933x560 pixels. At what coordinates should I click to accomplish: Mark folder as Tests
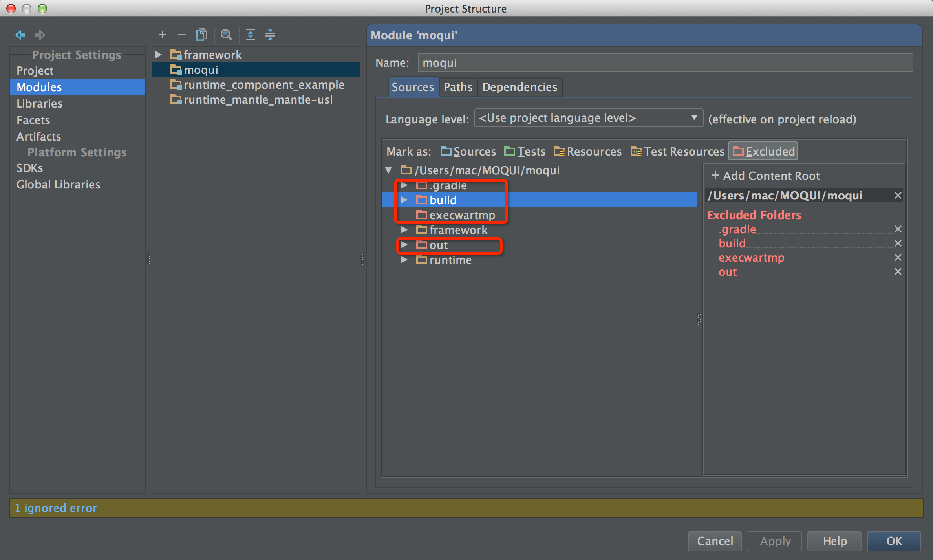[x=525, y=152]
